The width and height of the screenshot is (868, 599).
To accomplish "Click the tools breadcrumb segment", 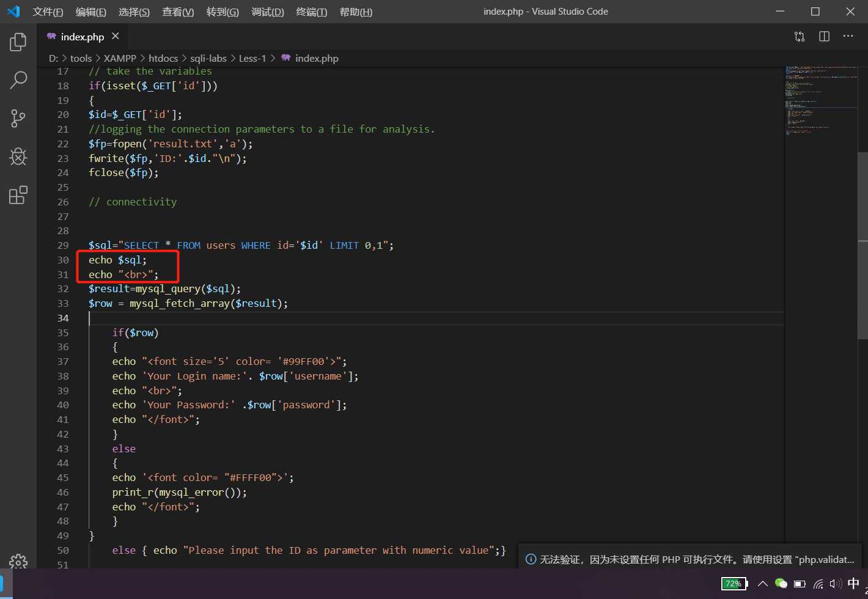I will click(81, 59).
